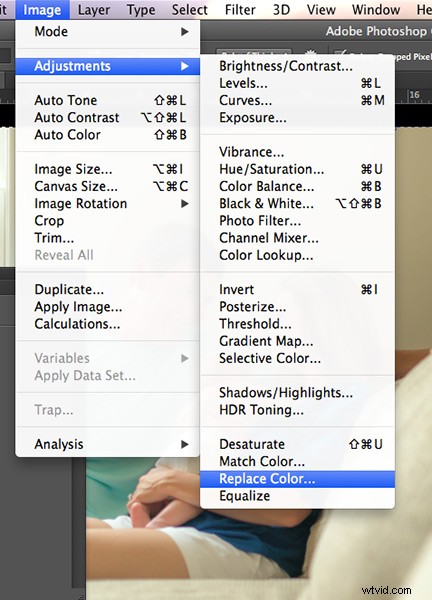Open Image Size dialog
Screen dimensions: 432x600
108,169
